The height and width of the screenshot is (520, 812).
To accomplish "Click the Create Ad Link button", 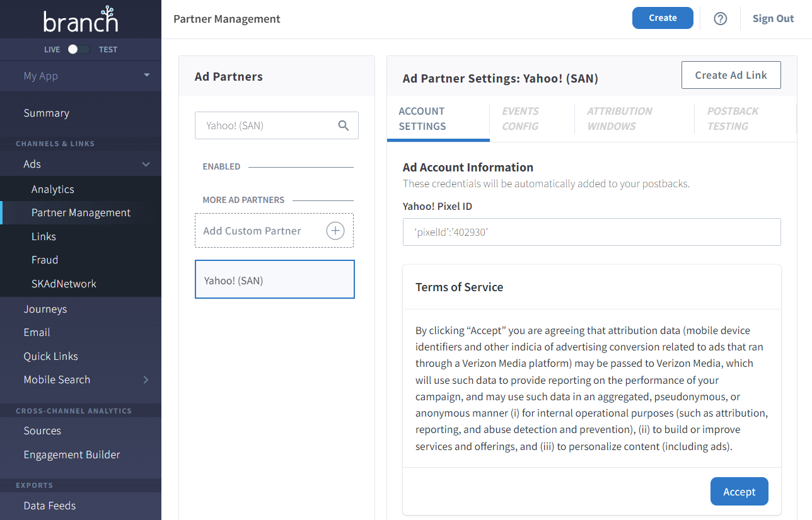I will [731, 75].
